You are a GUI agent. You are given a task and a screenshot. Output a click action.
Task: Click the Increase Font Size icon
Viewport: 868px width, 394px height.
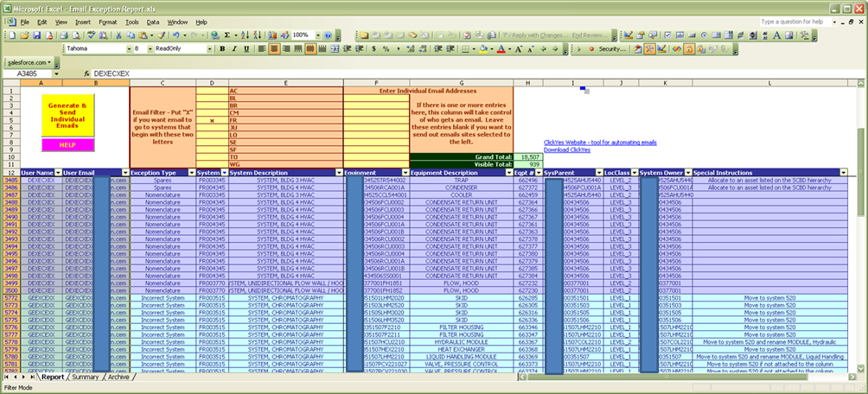(518, 48)
